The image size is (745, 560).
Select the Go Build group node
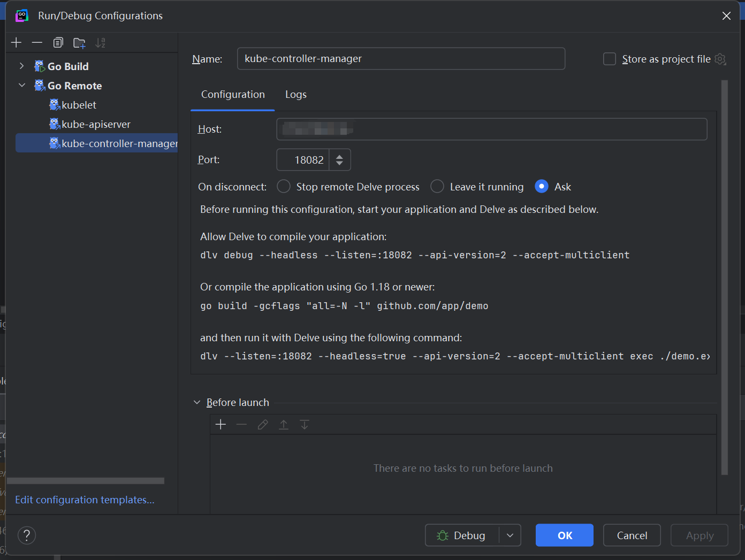[68, 66]
